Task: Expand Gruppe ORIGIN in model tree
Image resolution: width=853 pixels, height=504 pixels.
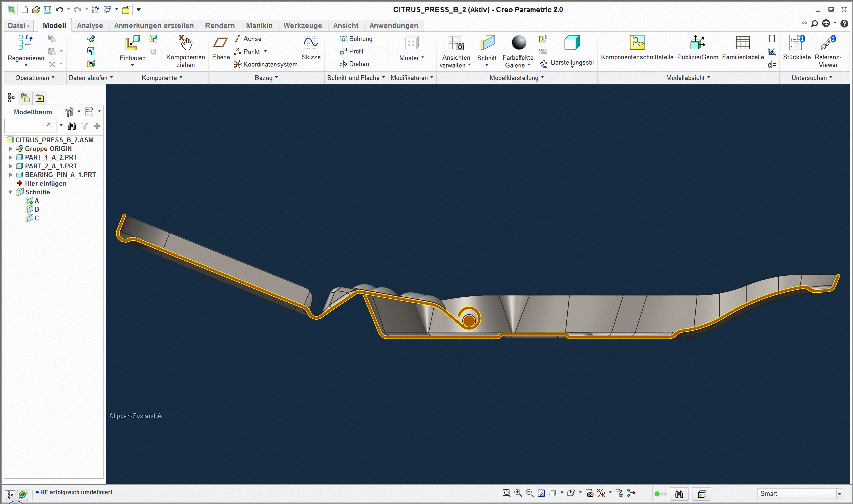Action: coord(11,149)
